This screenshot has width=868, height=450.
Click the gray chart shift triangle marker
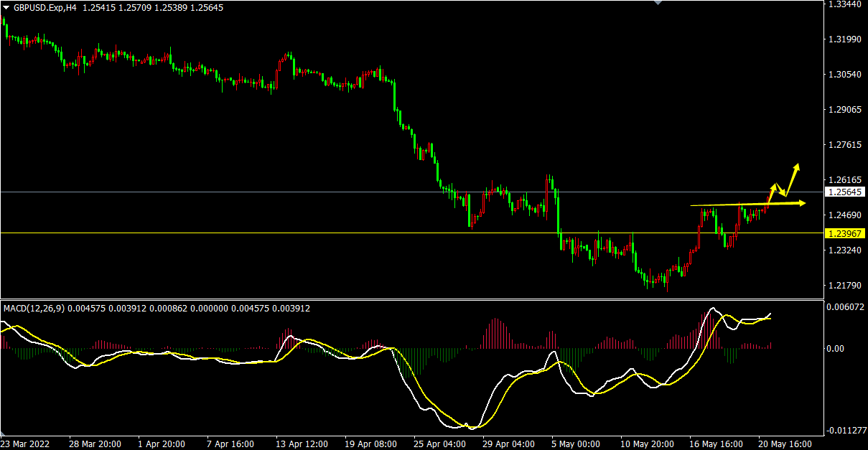(x=658, y=3)
